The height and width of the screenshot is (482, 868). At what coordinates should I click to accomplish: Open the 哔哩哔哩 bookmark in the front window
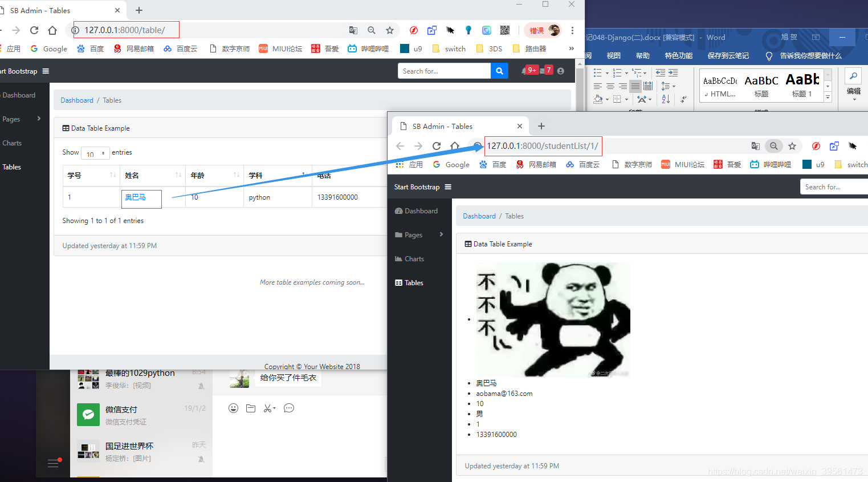[771, 164]
